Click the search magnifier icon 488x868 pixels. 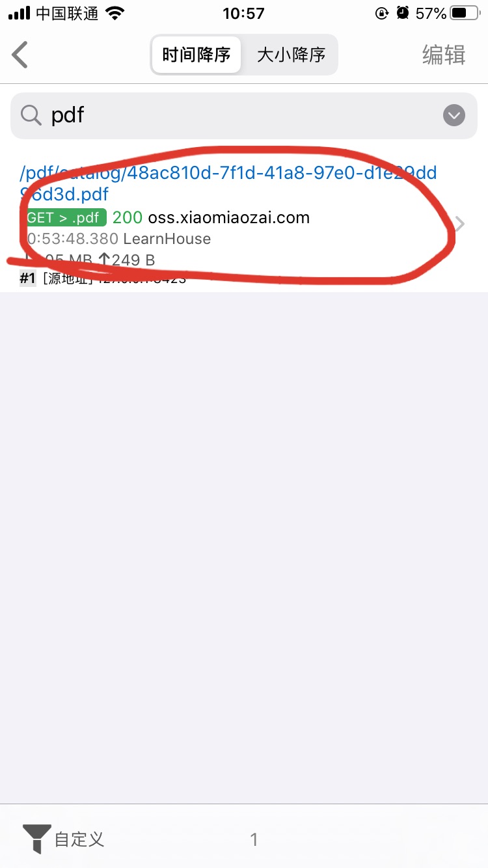pos(31,115)
